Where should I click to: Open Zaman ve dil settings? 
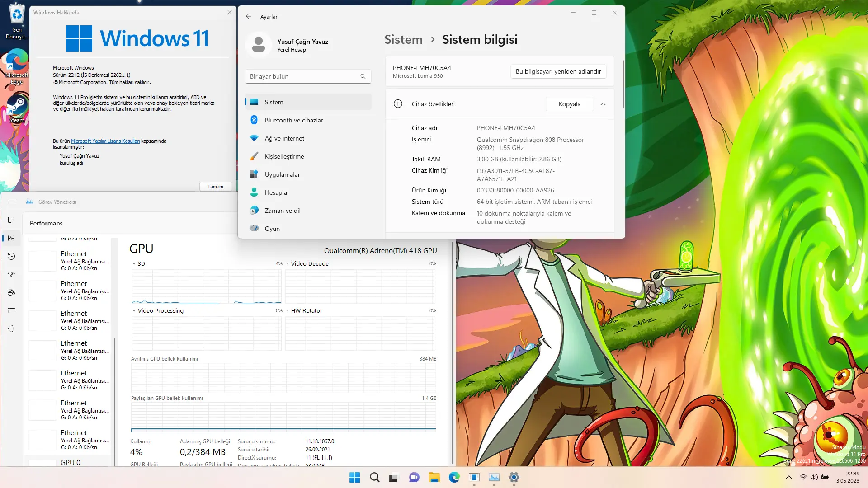click(x=308, y=211)
